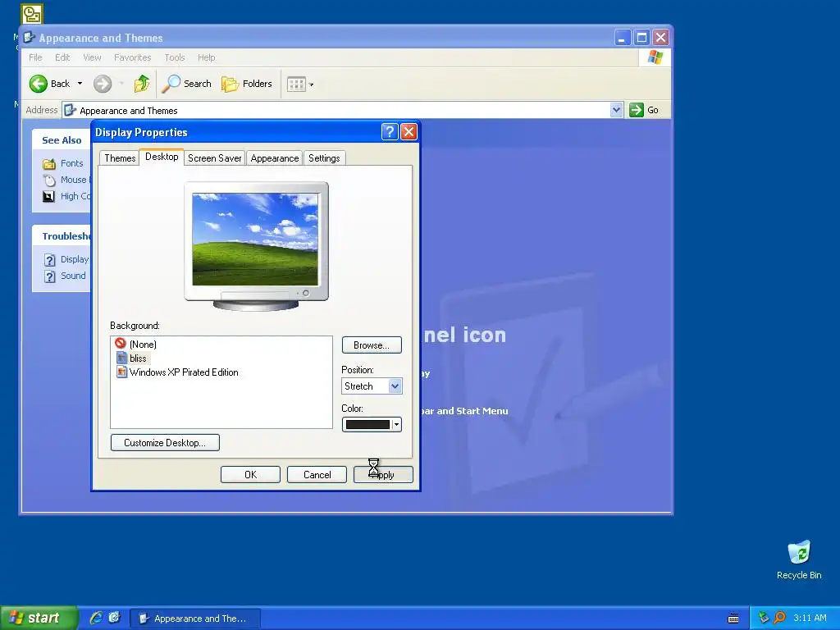Open the Favorites menu

[x=132, y=57]
